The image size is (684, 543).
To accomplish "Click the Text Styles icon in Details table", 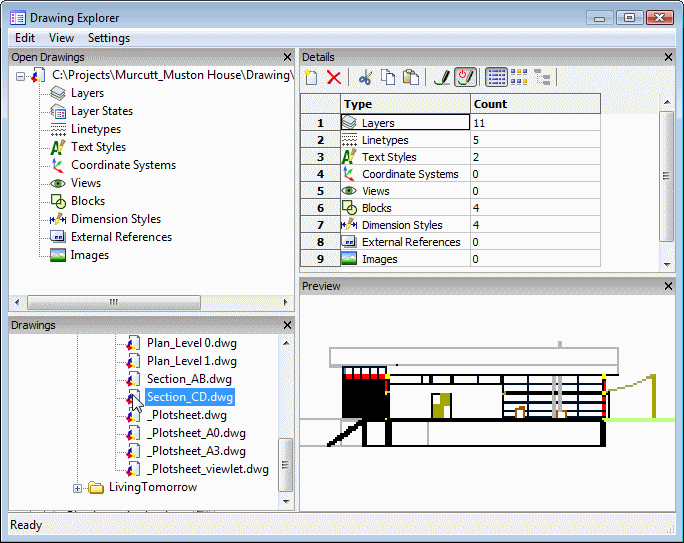I will click(x=349, y=157).
